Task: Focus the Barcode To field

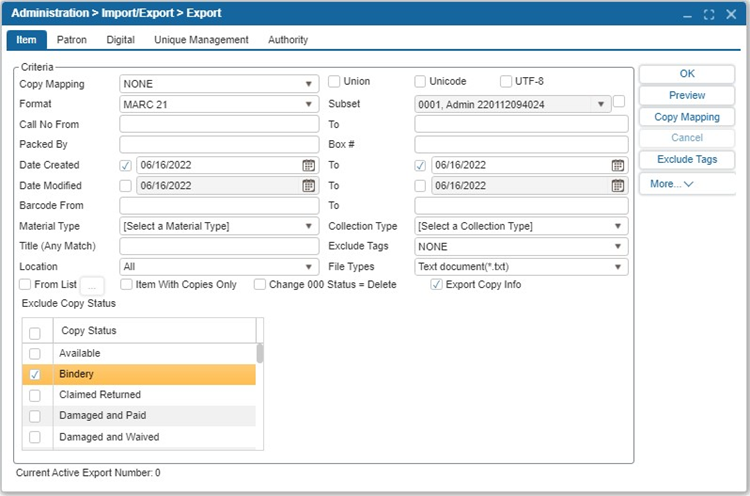Action: click(x=521, y=206)
